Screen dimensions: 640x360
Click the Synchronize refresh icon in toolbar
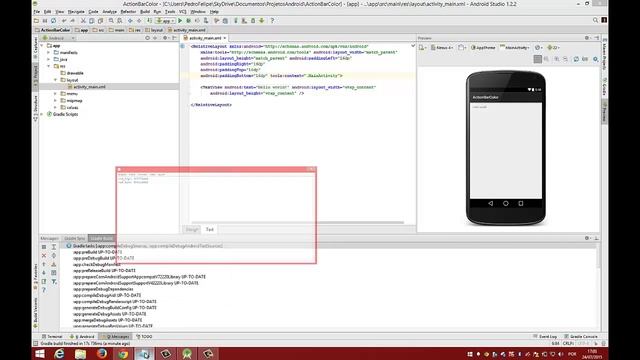click(x=53, y=20)
